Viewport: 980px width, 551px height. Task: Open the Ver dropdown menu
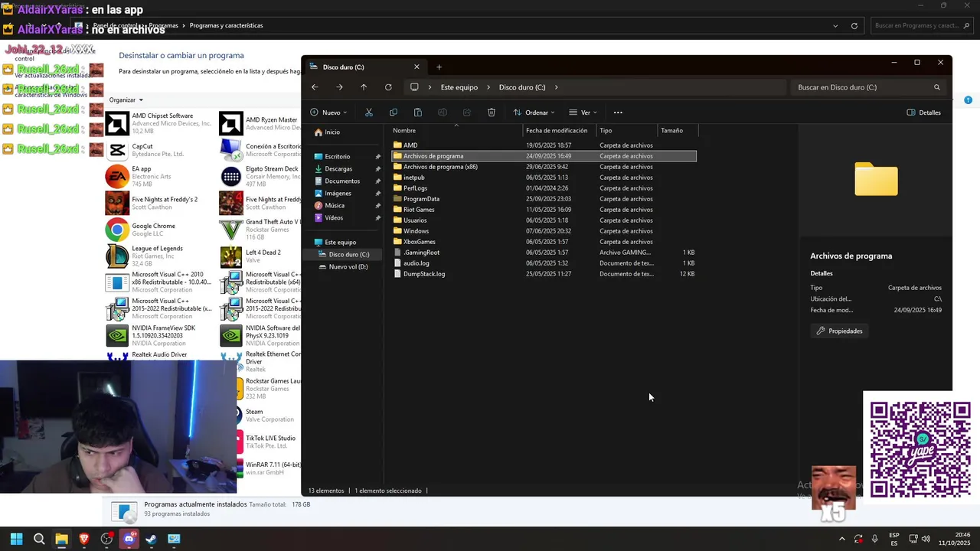(x=583, y=112)
